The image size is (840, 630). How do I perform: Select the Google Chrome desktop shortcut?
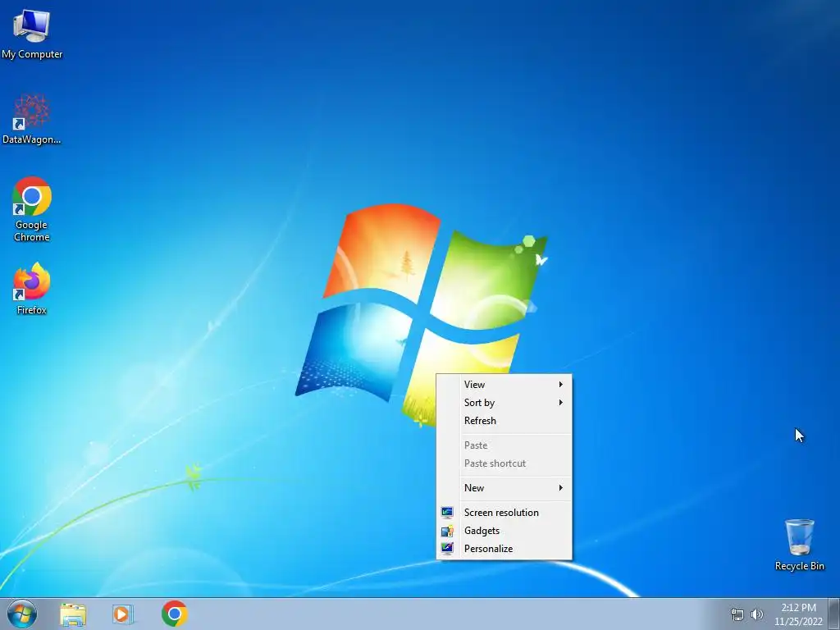pos(32,209)
